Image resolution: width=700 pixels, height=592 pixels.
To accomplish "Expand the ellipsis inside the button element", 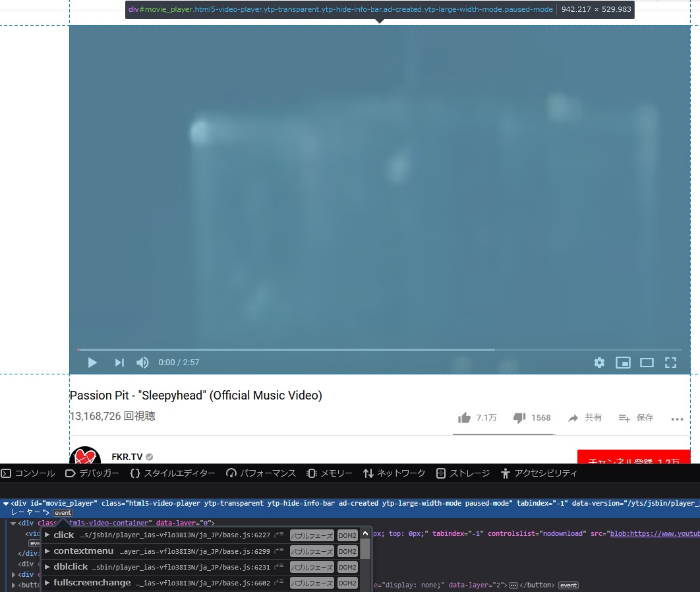I will 513,585.
